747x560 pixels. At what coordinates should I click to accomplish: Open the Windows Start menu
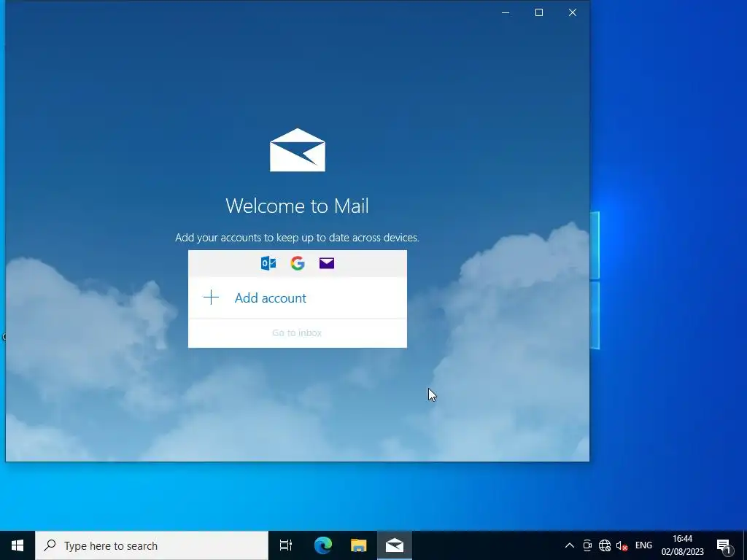18,545
